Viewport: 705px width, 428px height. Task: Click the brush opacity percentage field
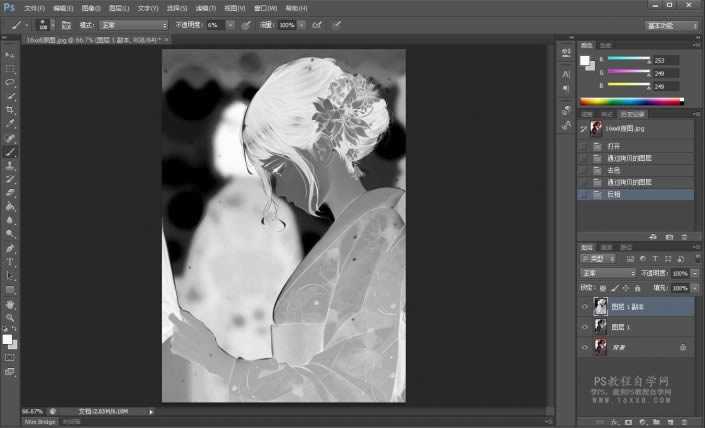pos(216,24)
